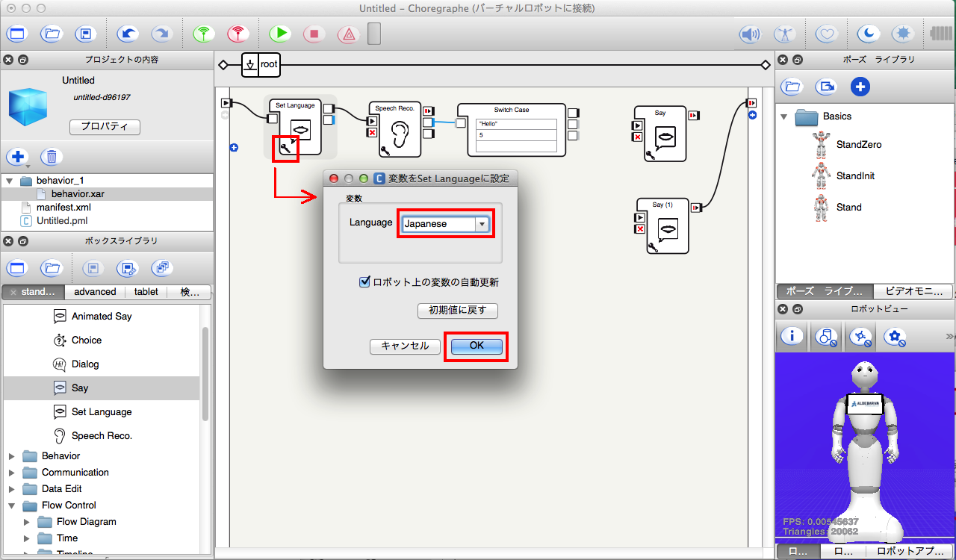This screenshot has height=560, width=956.
Task: Toggle animation mode figure icon
Action: point(785,34)
